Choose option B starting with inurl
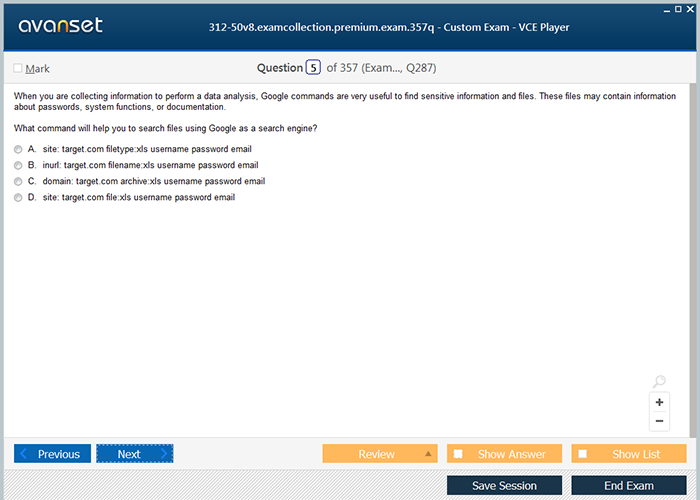This screenshot has height=500, width=700. click(x=18, y=165)
